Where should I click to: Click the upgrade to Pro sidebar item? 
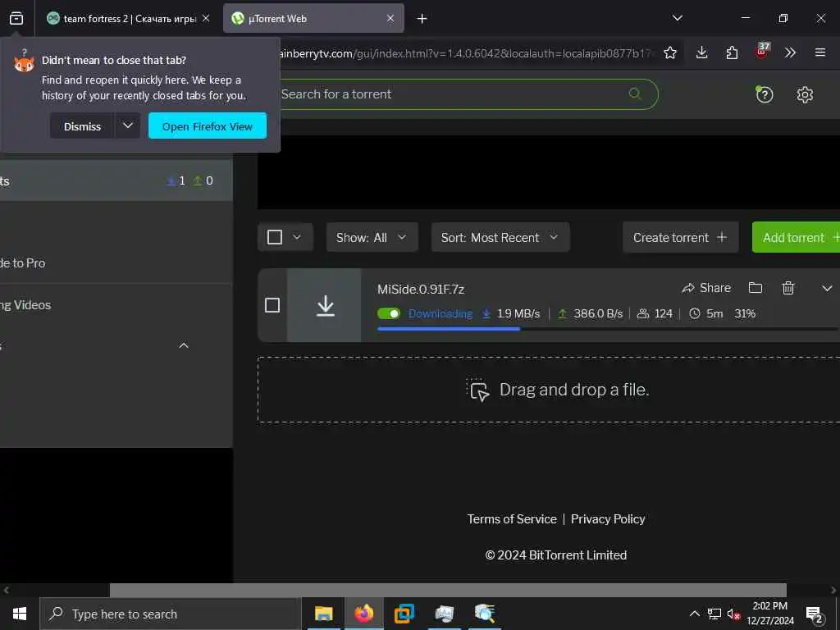pos(116,263)
